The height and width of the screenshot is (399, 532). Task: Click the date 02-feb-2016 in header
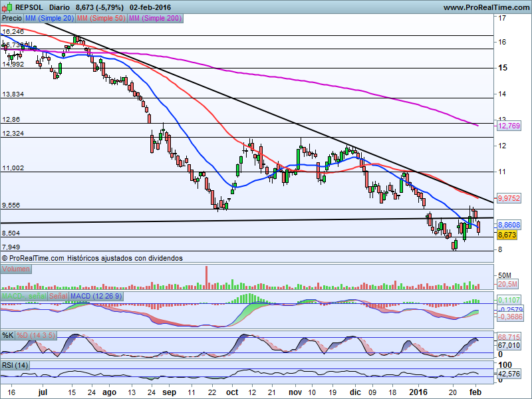coord(150,7)
